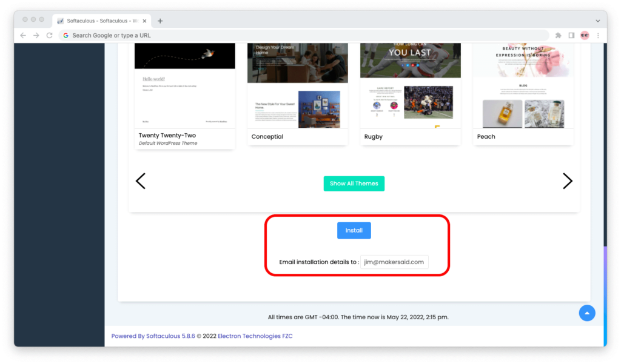
Task: Click the browser back arrow
Action: coord(23,35)
